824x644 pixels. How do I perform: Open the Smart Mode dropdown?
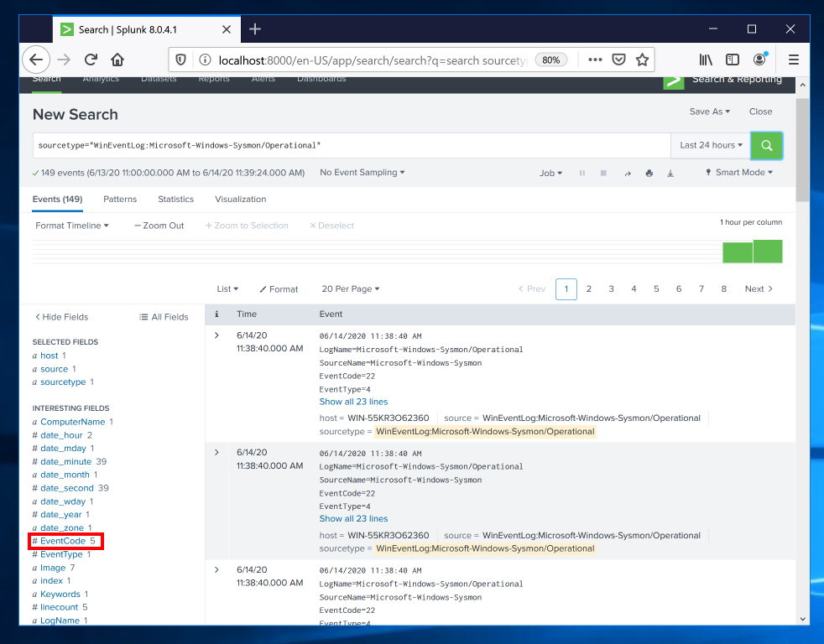pyautogui.click(x=739, y=173)
